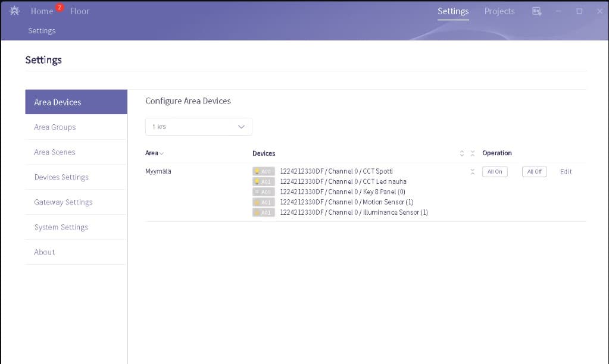Screen dimensions: 609x364
Task: Collapse all rows via header collapse arrows
Action: tap(473, 153)
